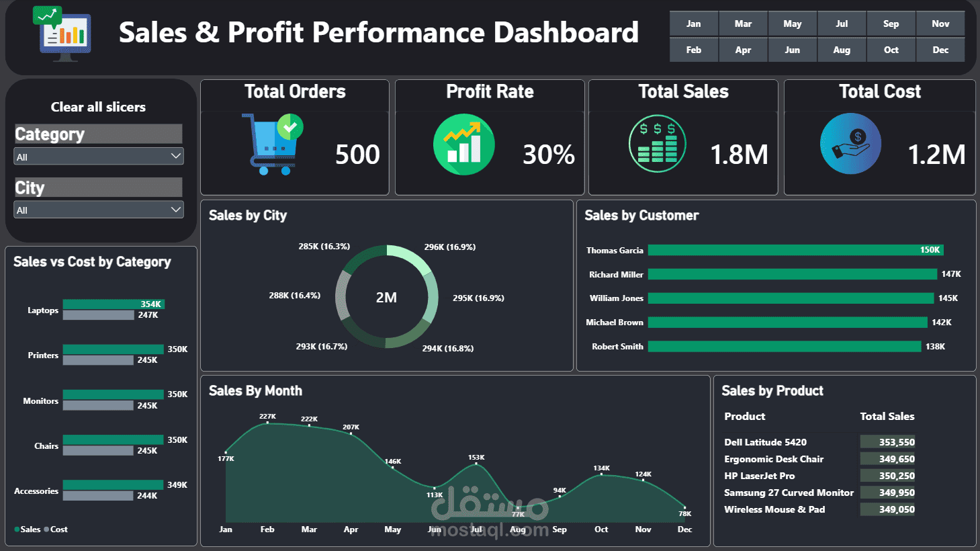This screenshot has width=980, height=551.
Task: Filter dashboard by Oct slicer
Action: pyautogui.click(x=891, y=50)
